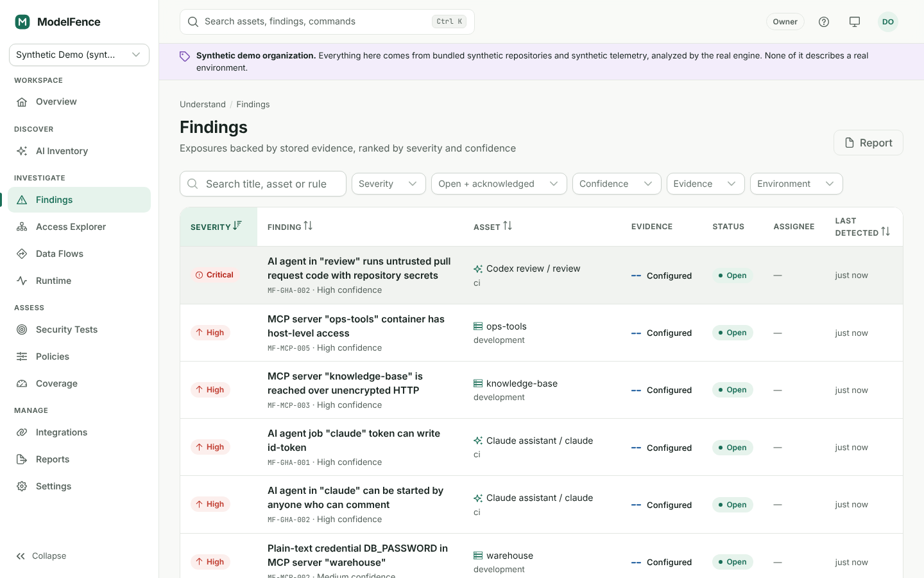Click the Coverage gauge icon
This screenshot has width=924, height=578.
click(x=22, y=383)
